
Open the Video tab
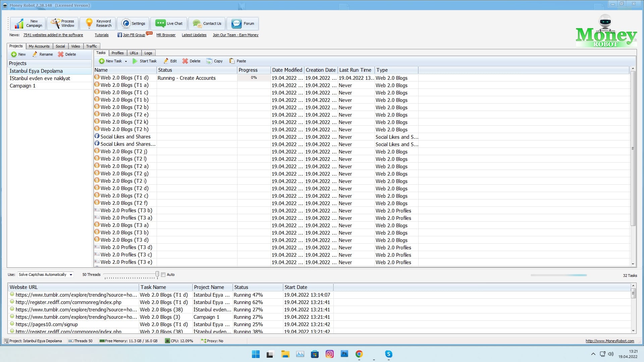point(75,46)
